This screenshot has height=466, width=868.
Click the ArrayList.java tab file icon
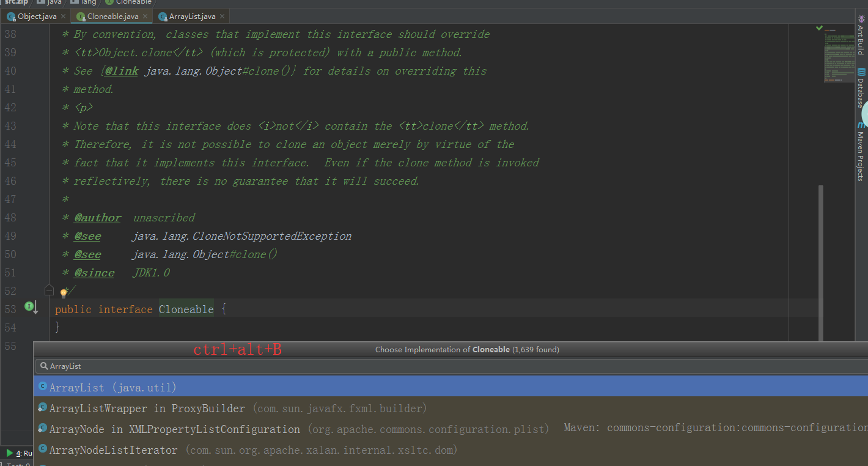pos(162,17)
